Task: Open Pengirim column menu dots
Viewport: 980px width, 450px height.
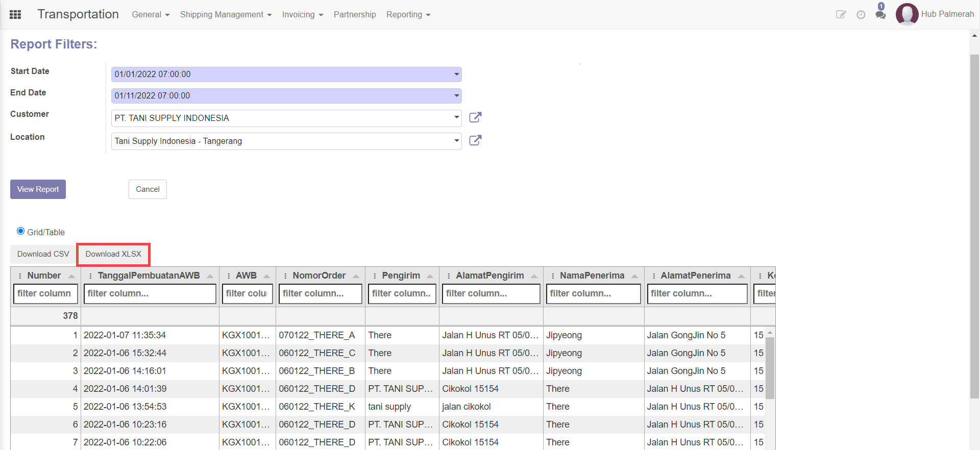Action: point(375,276)
